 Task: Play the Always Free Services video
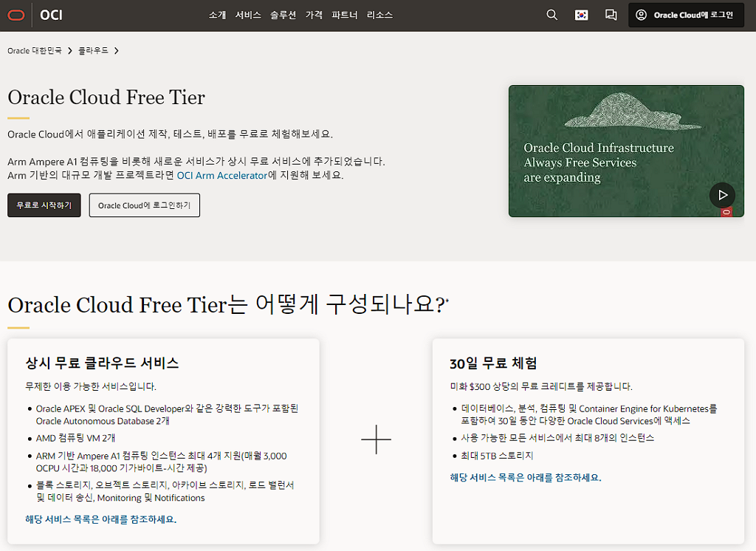pyautogui.click(x=722, y=195)
